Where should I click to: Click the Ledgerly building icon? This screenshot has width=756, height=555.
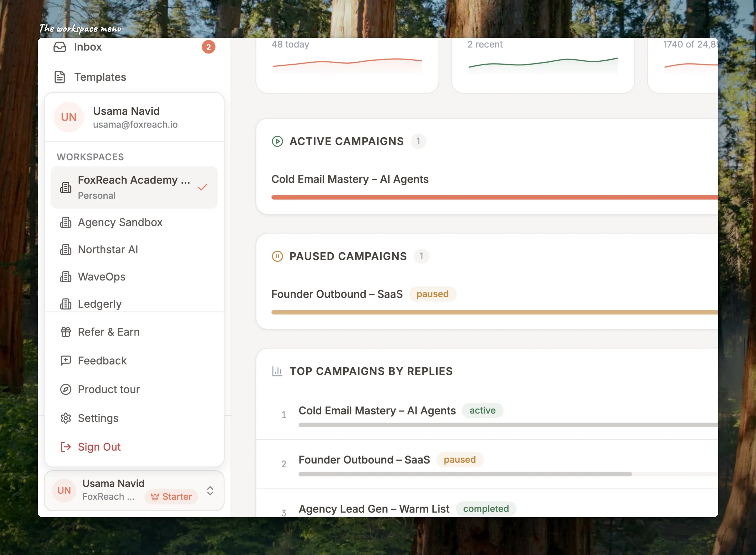(x=66, y=304)
